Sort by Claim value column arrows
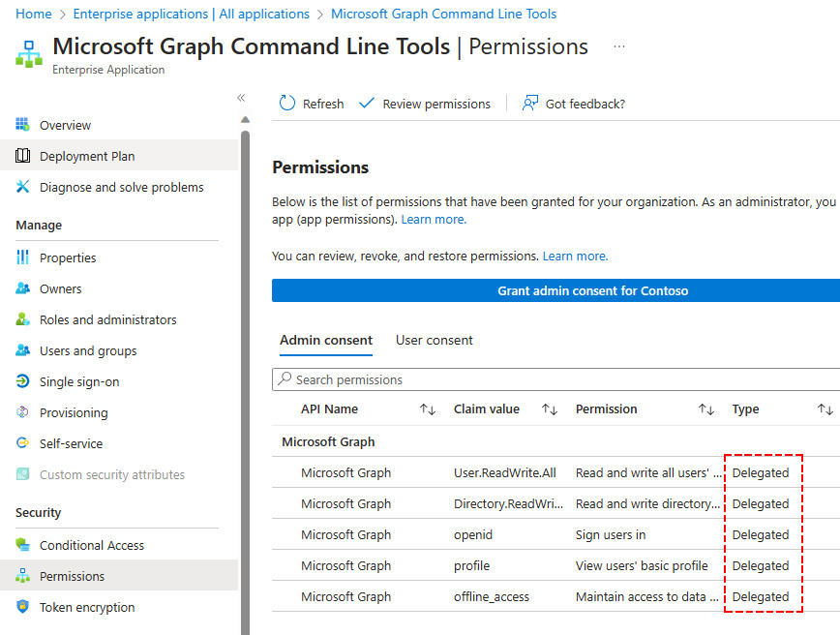This screenshot has width=840, height=635. (550, 409)
